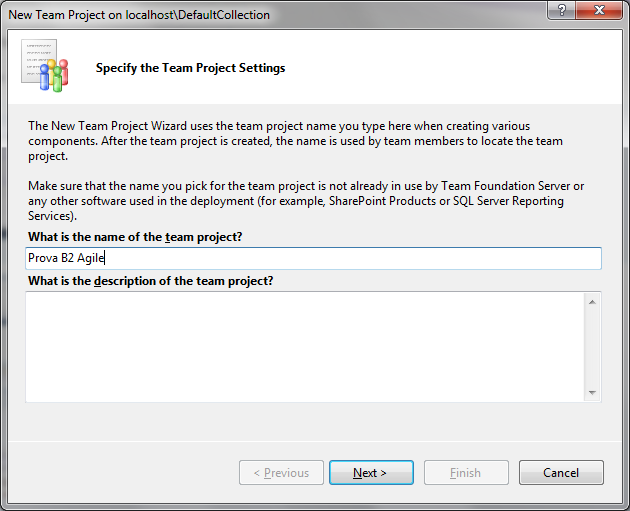This screenshot has height=511, width=630.
Task: Click the description scrollbar down arrow
Action: pos(592,392)
